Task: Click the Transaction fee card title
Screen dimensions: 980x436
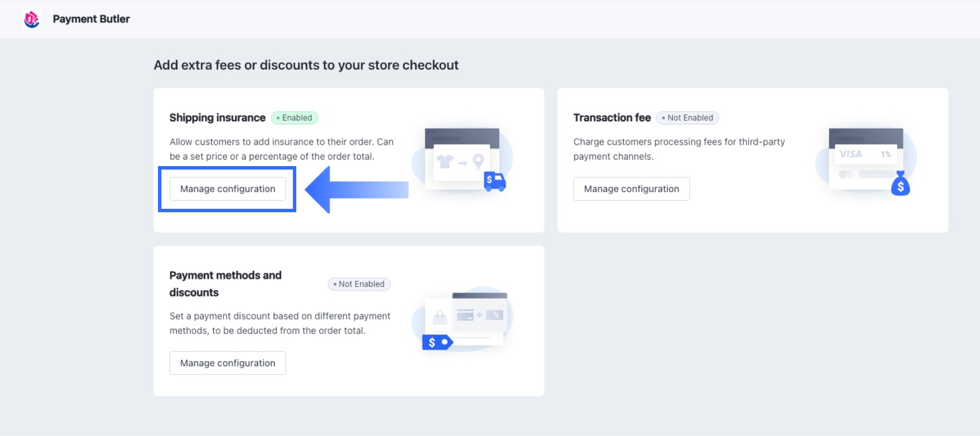Action: 612,118
